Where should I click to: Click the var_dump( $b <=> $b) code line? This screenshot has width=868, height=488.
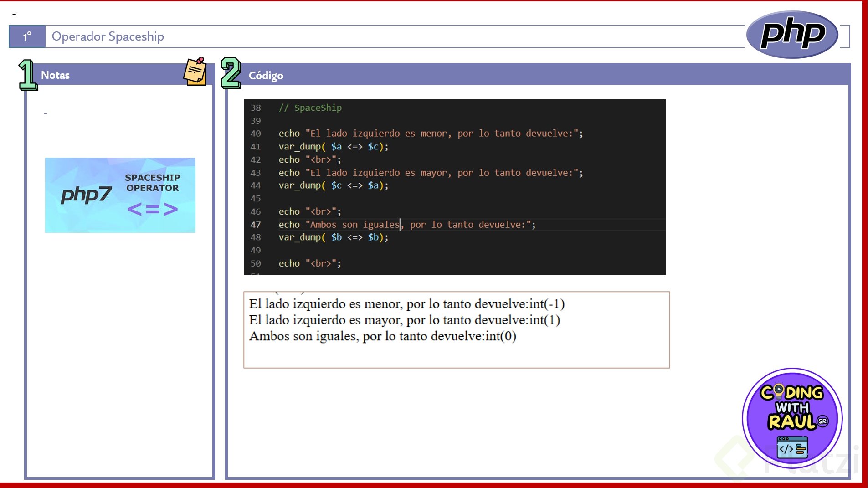pos(334,237)
